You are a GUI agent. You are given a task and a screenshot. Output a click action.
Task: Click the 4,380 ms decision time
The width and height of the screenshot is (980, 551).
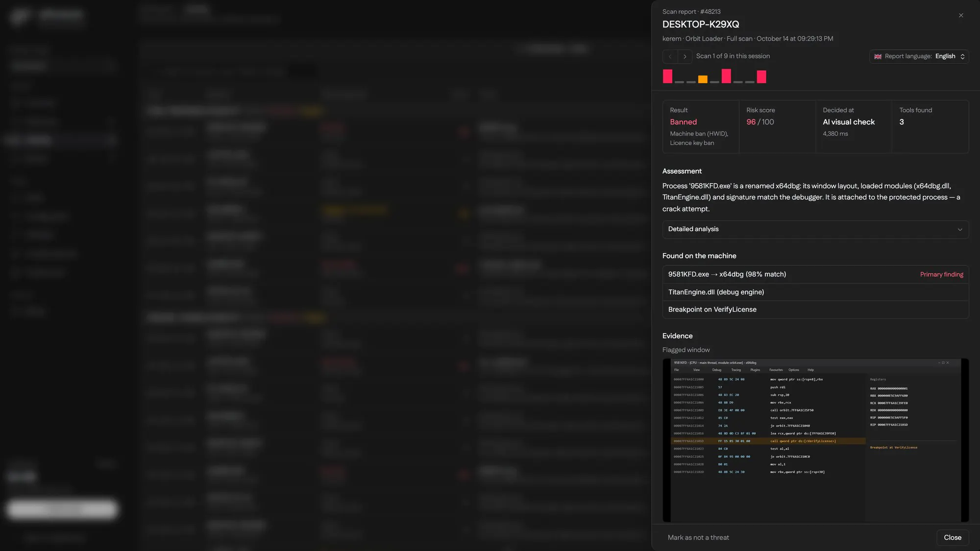tap(835, 134)
